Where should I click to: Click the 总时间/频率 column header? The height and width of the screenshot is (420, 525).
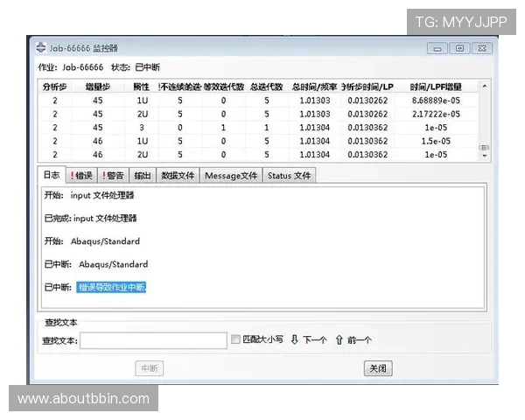[x=314, y=87]
